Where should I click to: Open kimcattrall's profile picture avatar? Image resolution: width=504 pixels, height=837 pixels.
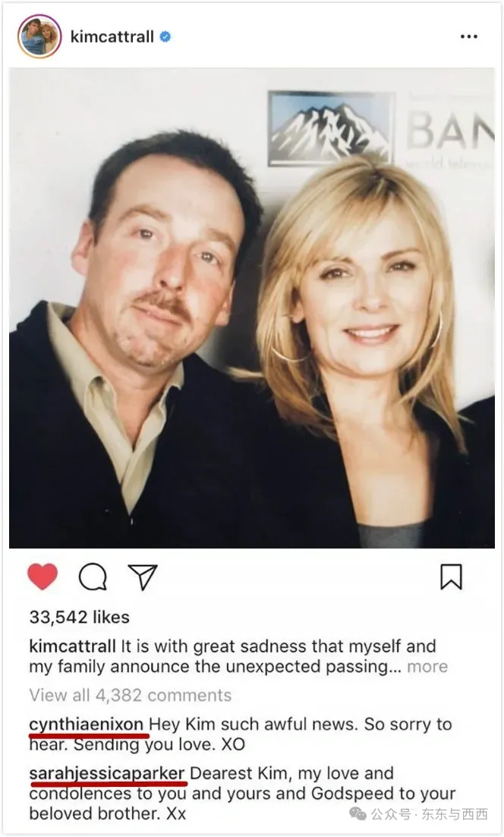39,36
